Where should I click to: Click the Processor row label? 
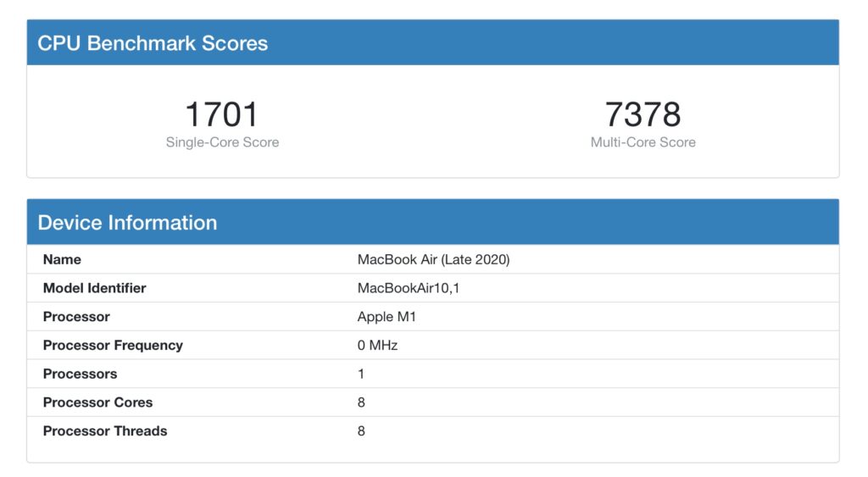click(76, 317)
